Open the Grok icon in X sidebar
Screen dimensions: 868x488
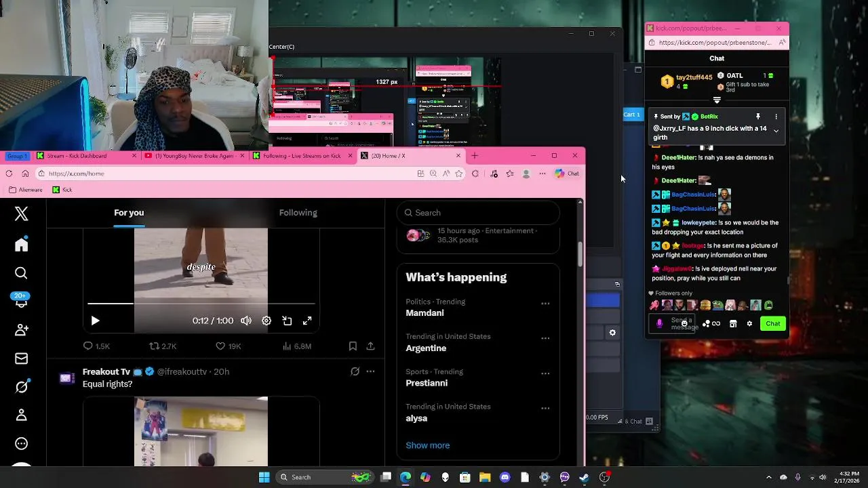pyautogui.click(x=21, y=387)
